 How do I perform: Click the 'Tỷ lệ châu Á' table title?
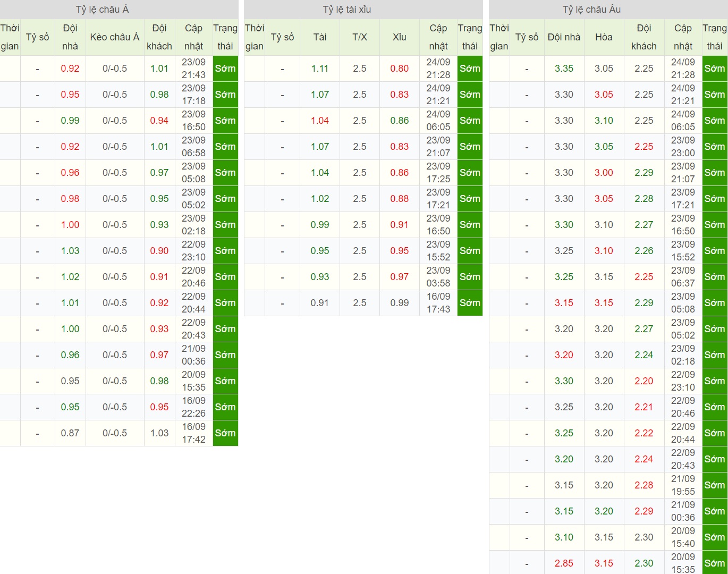102,10
